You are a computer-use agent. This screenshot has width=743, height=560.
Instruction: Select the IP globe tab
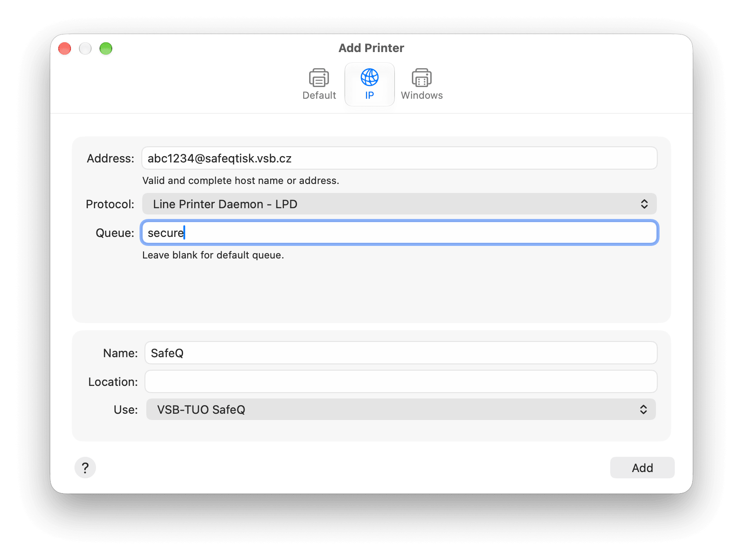click(369, 84)
